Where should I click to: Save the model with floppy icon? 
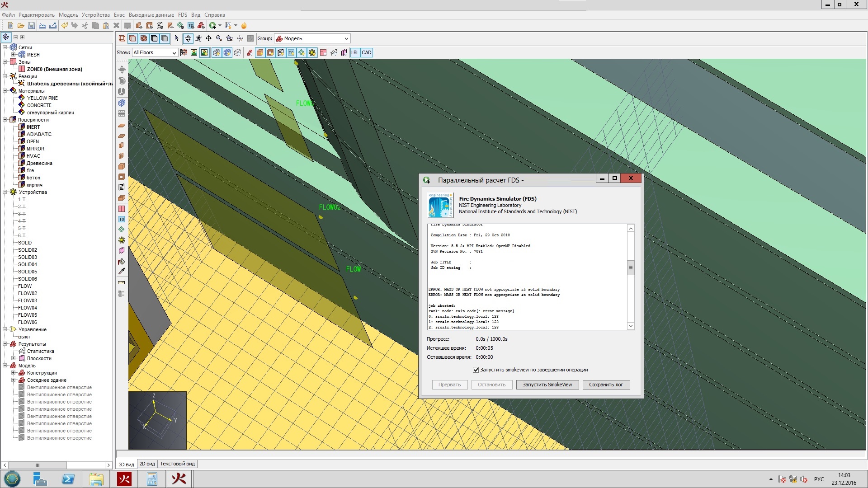31,26
